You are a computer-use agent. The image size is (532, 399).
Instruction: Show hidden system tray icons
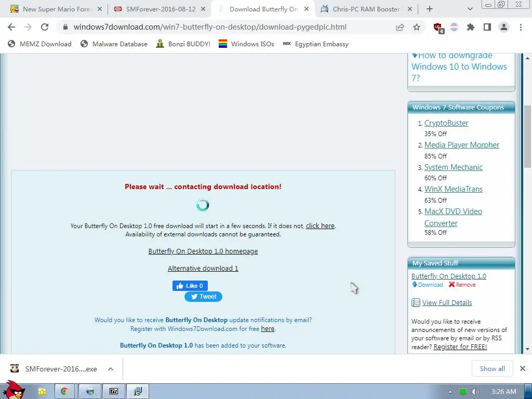pos(450,392)
